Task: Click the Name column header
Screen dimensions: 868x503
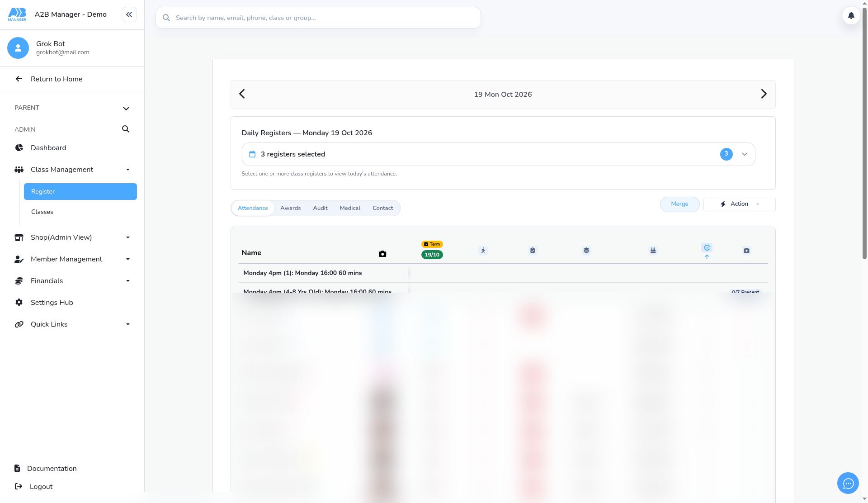Action: tap(251, 253)
